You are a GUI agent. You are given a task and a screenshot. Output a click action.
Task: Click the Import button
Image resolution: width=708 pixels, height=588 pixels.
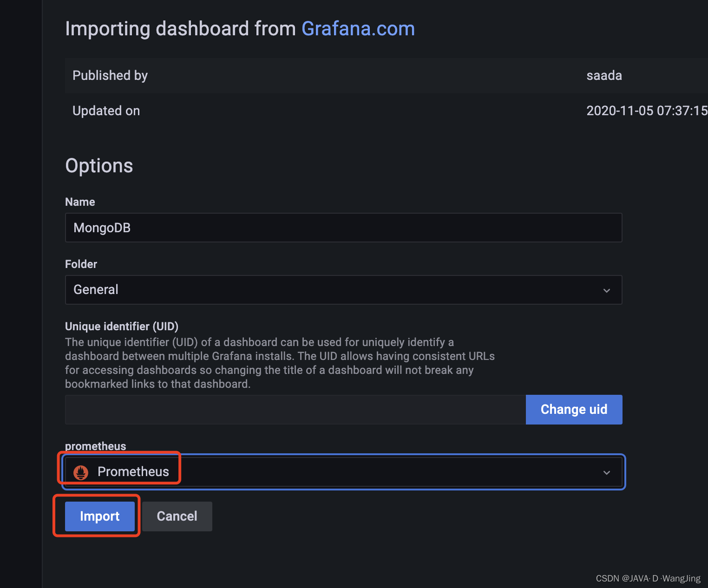click(99, 516)
